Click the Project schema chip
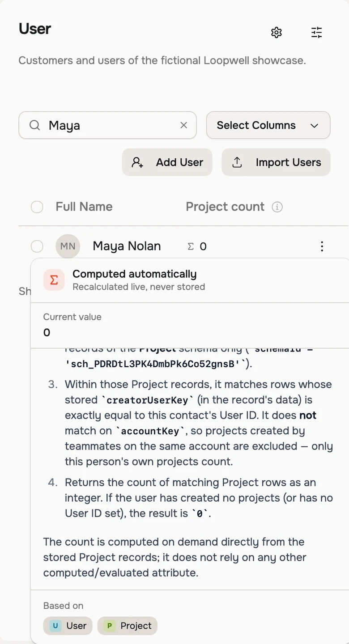 pos(128,626)
